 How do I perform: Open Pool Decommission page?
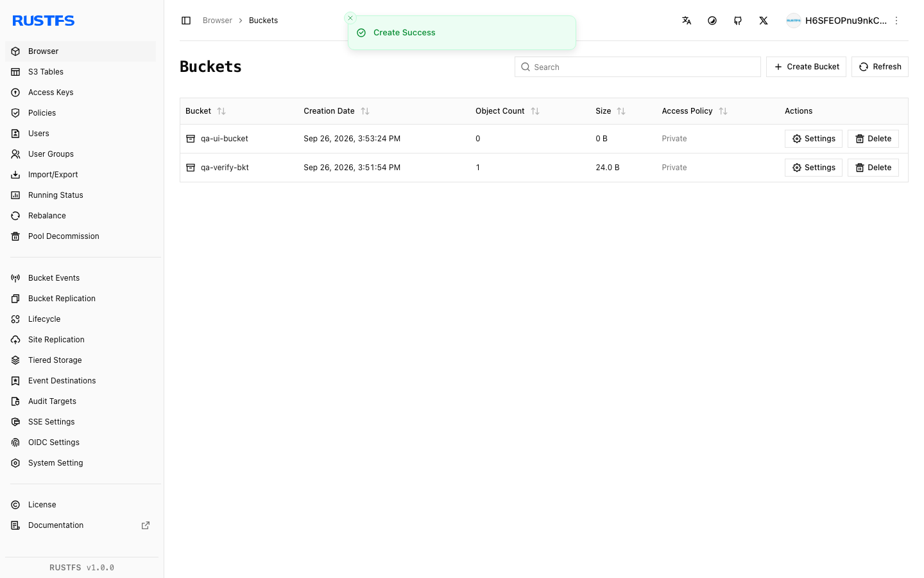[80, 236]
